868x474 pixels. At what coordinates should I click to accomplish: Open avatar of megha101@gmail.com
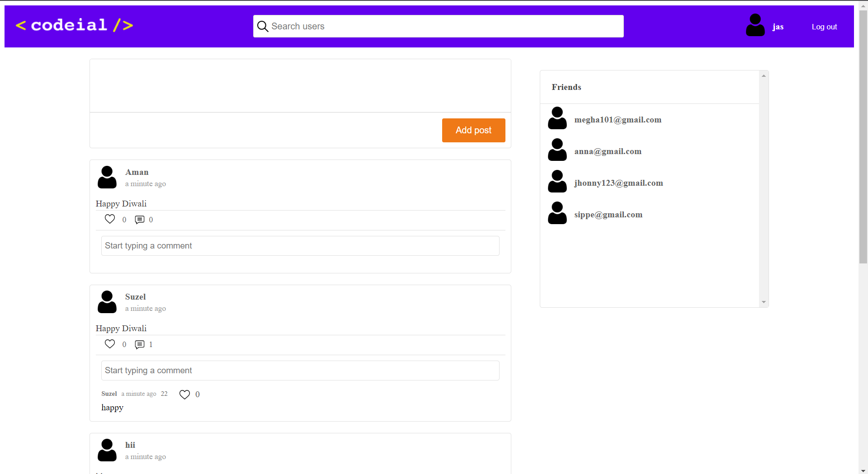(x=557, y=118)
